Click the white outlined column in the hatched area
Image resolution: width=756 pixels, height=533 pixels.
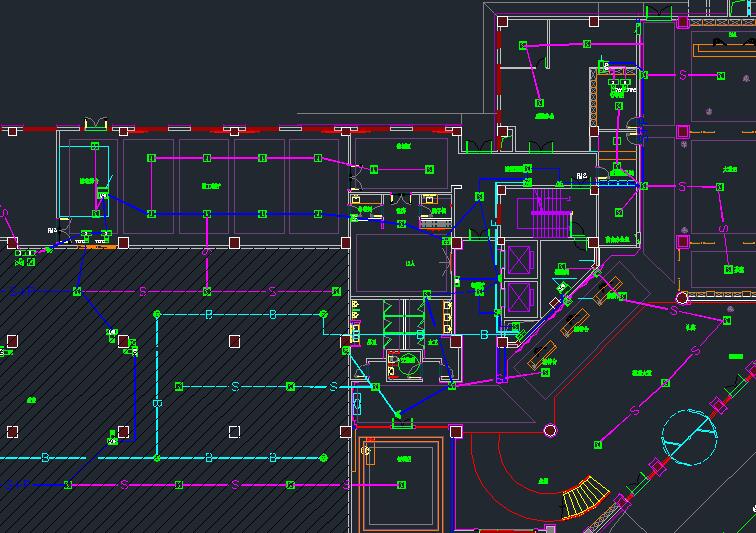[234, 432]
